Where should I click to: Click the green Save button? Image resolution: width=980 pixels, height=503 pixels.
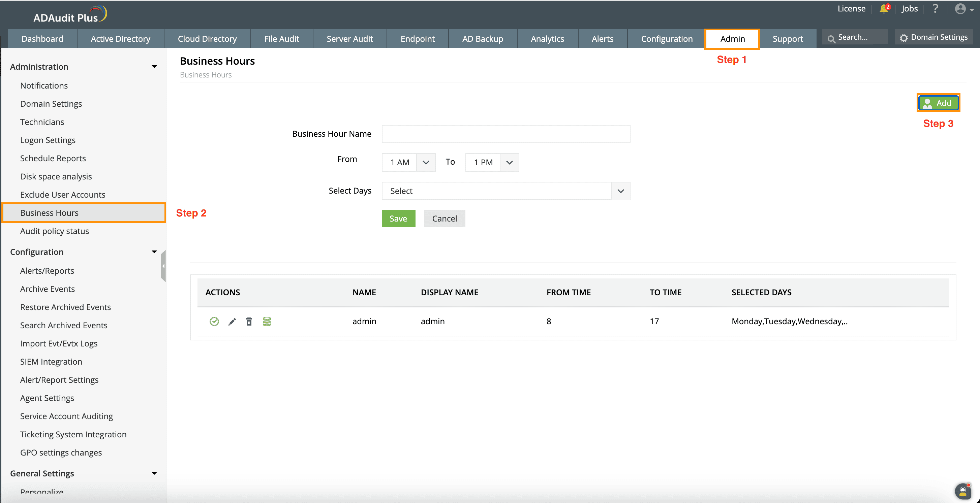tap(398, 219)
